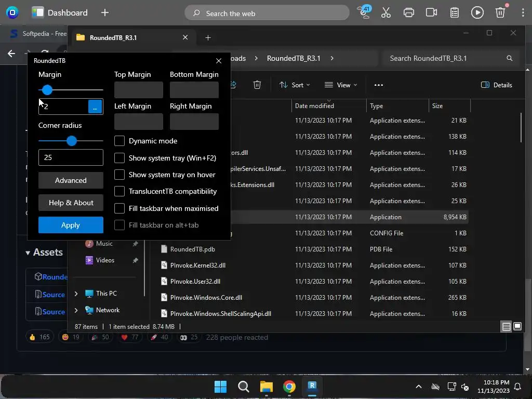Switch to large thumbnails view icon in status bar
Viewport: 532px width, 399px height.
click(x=517, y=326)
